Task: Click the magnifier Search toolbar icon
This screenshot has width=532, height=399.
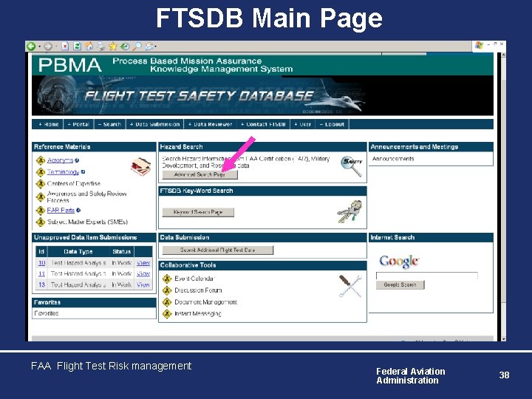Action: click(x=137, y=46)
